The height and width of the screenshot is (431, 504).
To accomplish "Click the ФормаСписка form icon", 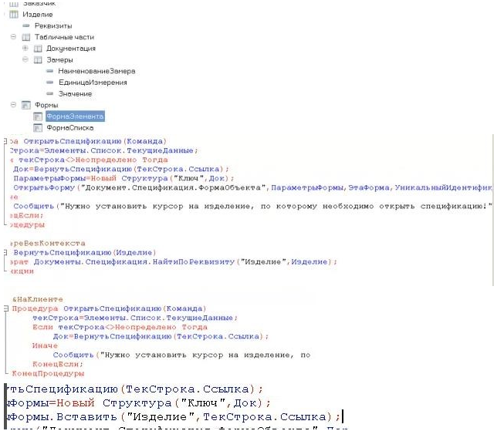I will pos(37,128).
